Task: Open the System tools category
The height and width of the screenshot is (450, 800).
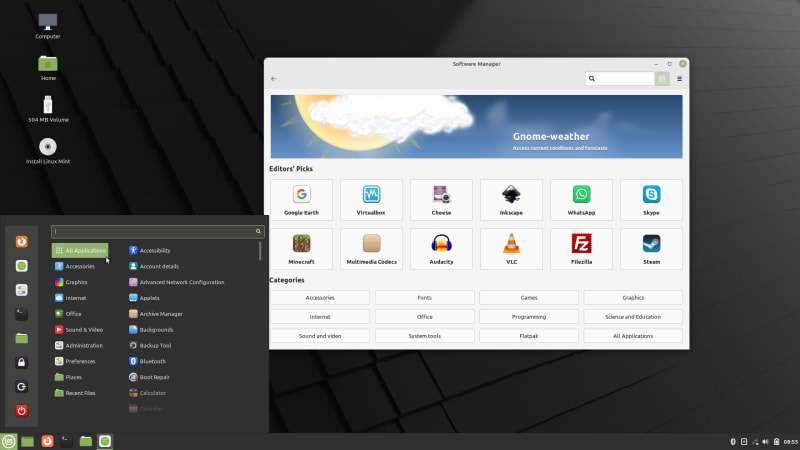Action: [424, 336]
